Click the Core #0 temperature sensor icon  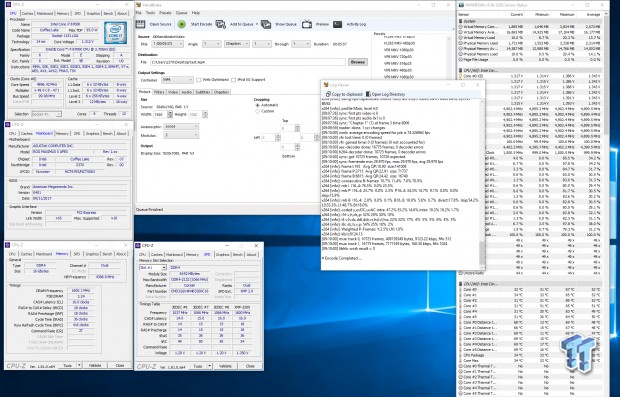coord(461,289)
